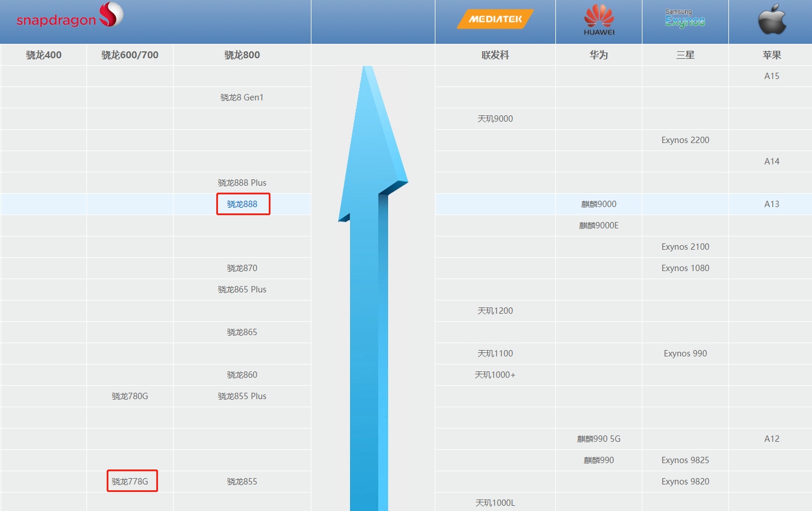Click the 麒麟9000 cell

[599, 204]
